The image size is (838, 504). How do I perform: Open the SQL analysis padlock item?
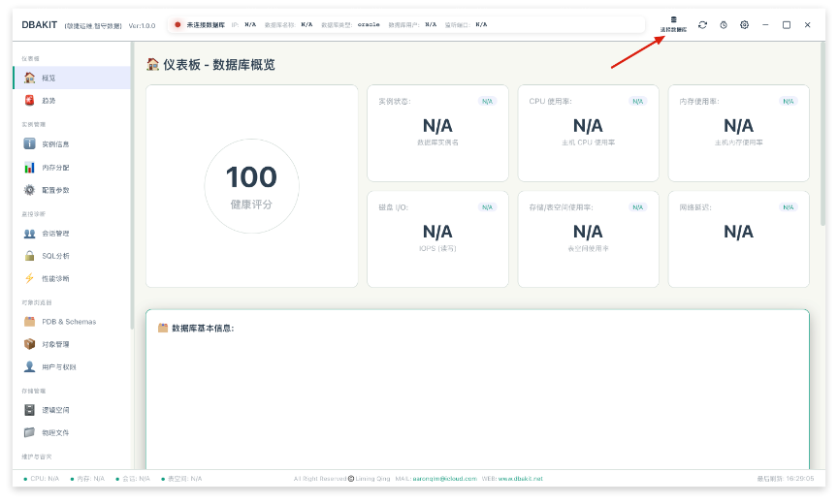(72, 256)
